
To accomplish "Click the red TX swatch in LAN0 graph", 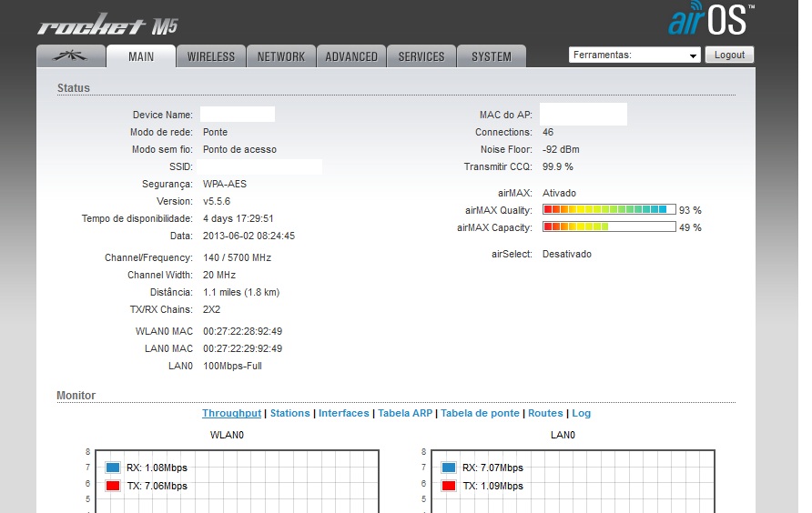I will (x=449, y=486).
